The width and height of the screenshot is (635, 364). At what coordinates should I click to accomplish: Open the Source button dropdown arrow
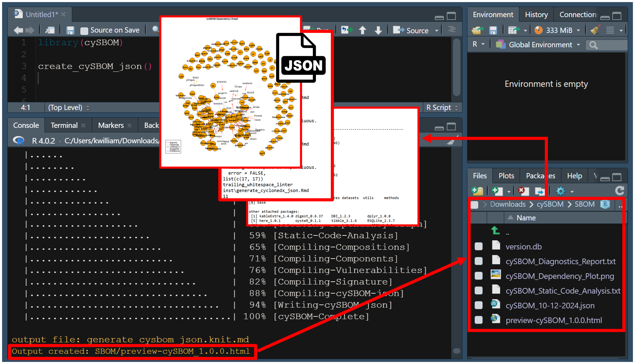tap(437, 31)
